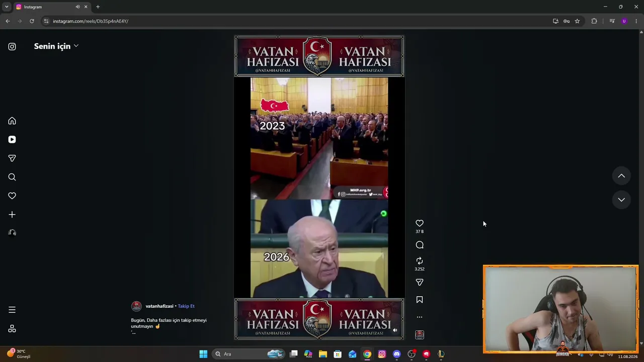This screenshot has width=644, height=362.
Task: Like the reel with heart icon
Action: point(420,223)
